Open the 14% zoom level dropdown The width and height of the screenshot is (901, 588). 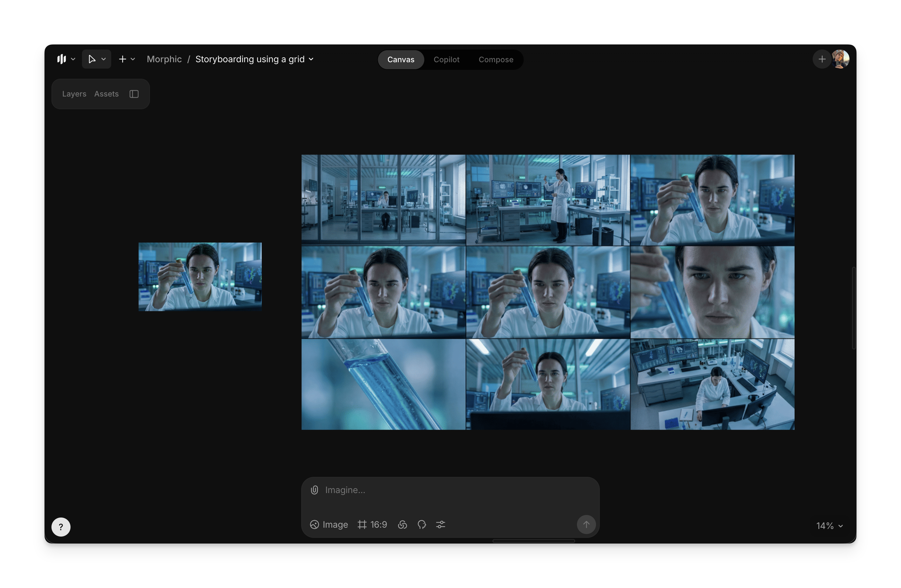830,525
